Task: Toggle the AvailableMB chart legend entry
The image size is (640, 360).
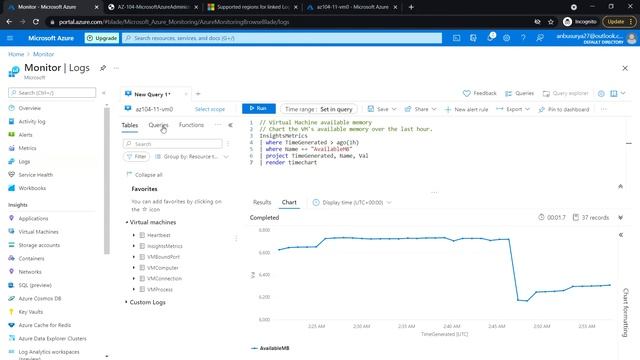Action: 270,348
